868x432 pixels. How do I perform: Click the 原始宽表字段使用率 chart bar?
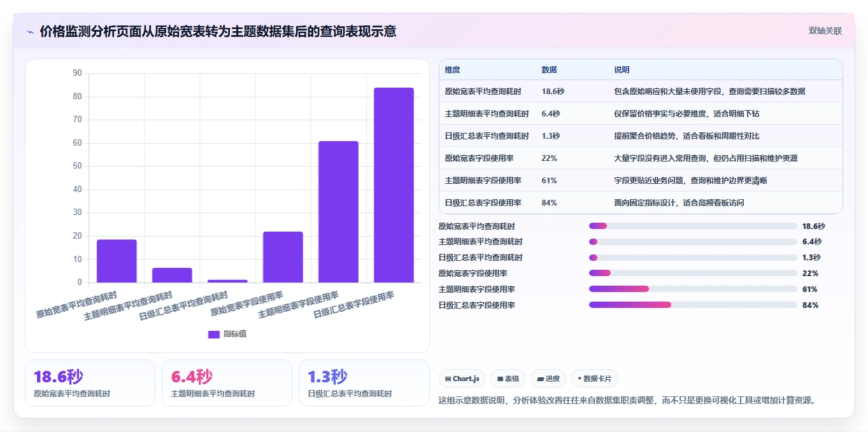[283, 257]
